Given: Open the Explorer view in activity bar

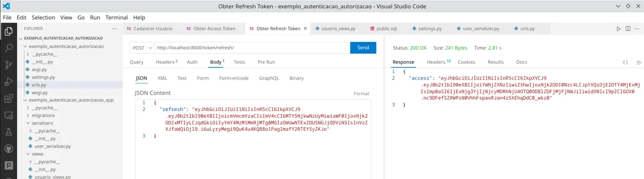Looking at the screenshot, I should [8, 31].
